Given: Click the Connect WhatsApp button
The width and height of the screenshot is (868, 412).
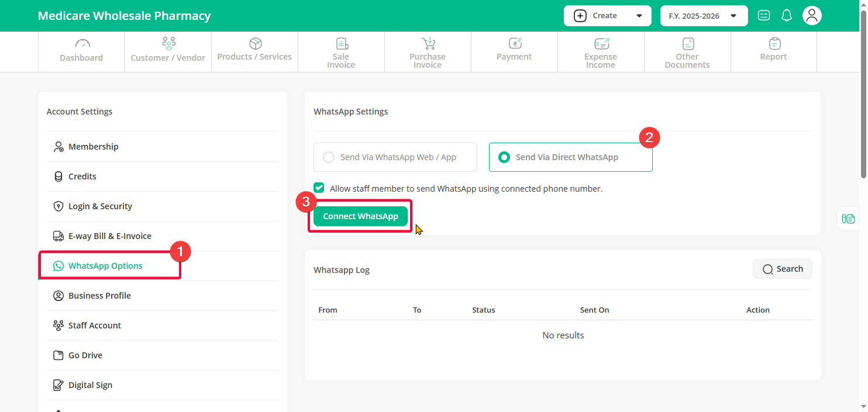Looking at the screenshot, I should (360, 216).
